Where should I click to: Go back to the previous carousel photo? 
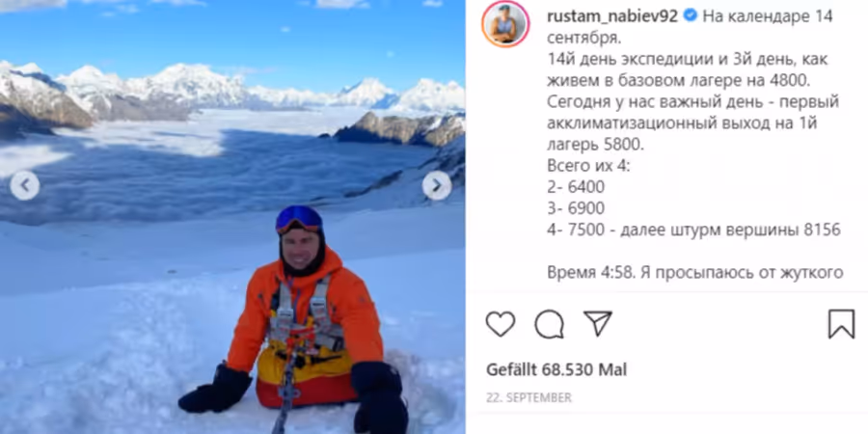[24, 185]
